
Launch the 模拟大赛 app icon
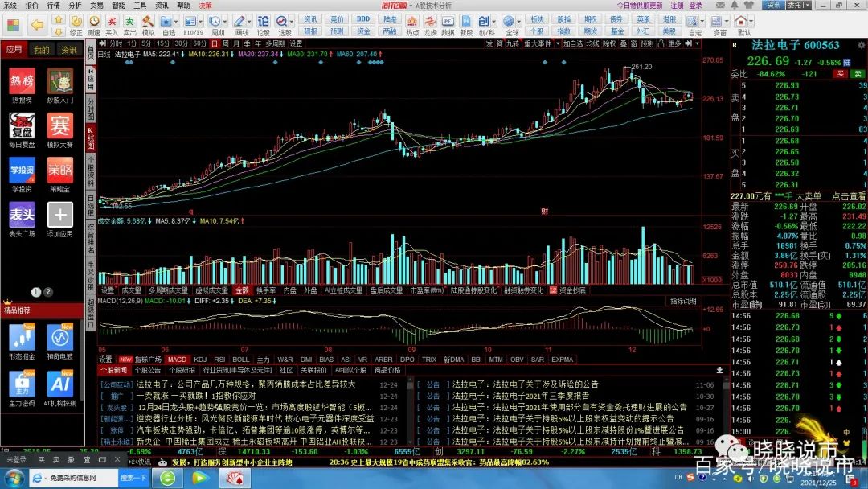point(59,126)
